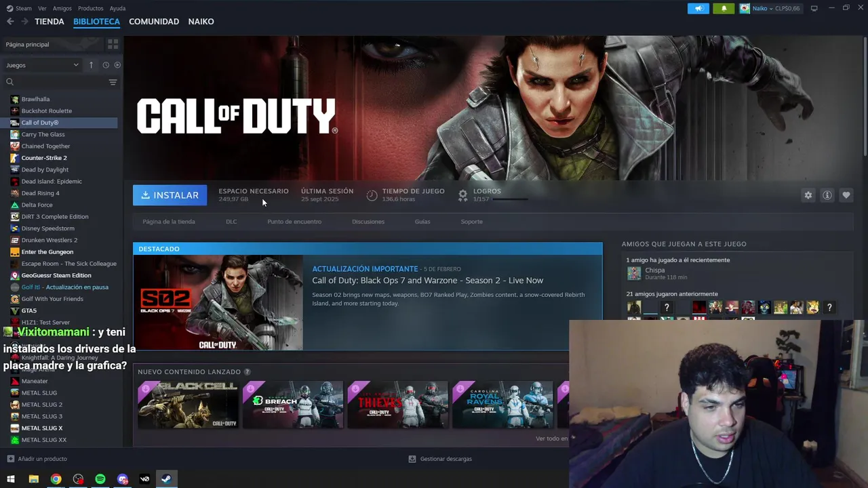Open game info circle icon
The width and height of the screenshot is (868, 488).
coord(827,195)
